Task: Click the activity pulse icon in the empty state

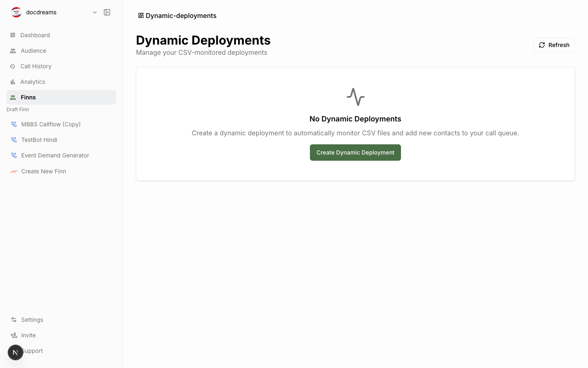Action: click(356, 97)
